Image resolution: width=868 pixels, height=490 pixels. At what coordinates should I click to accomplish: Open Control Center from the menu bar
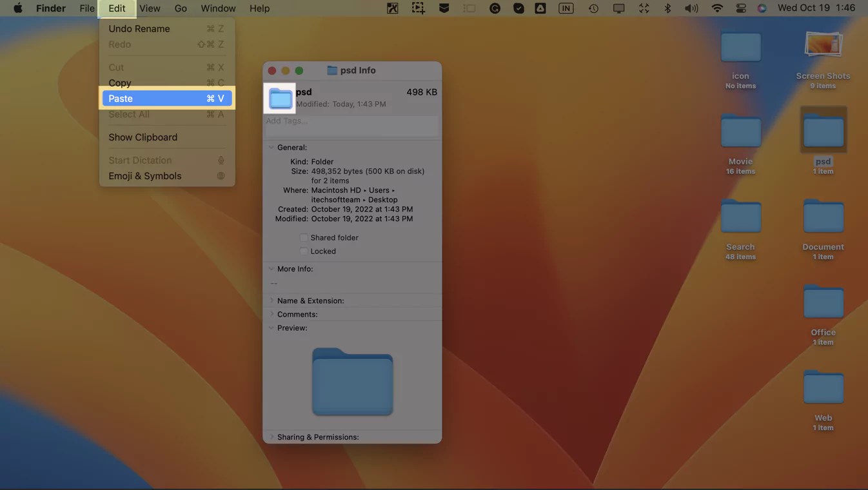(741, 8)
